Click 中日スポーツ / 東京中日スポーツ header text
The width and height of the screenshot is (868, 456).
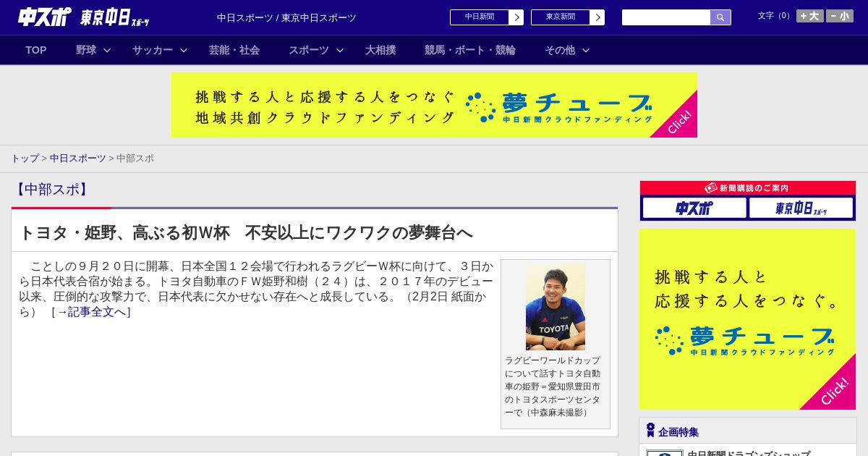(x=286, y=17)
